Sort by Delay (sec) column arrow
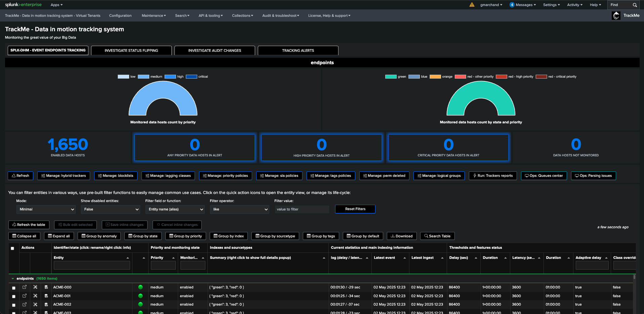Viewport: 644px width, 314px height. coord(476,258)
